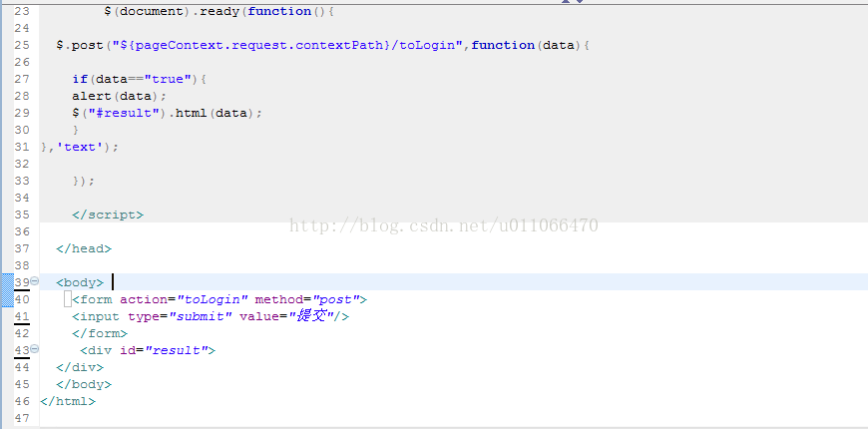868x429 pixels.
Task: Click line number 44 in the gutter
Action: coord(22,367)
